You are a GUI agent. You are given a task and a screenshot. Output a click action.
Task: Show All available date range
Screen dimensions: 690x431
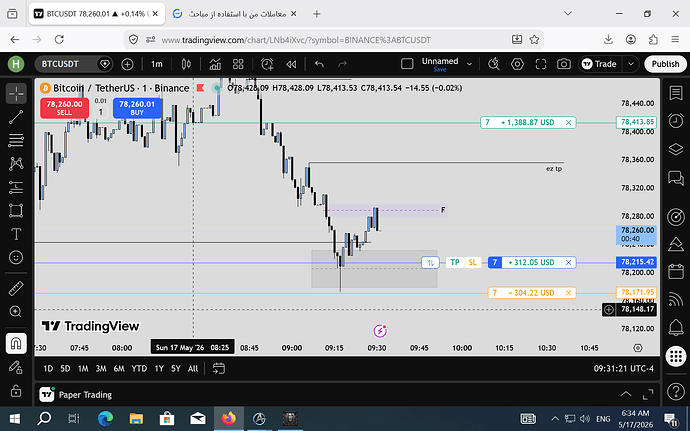[193, 368]
